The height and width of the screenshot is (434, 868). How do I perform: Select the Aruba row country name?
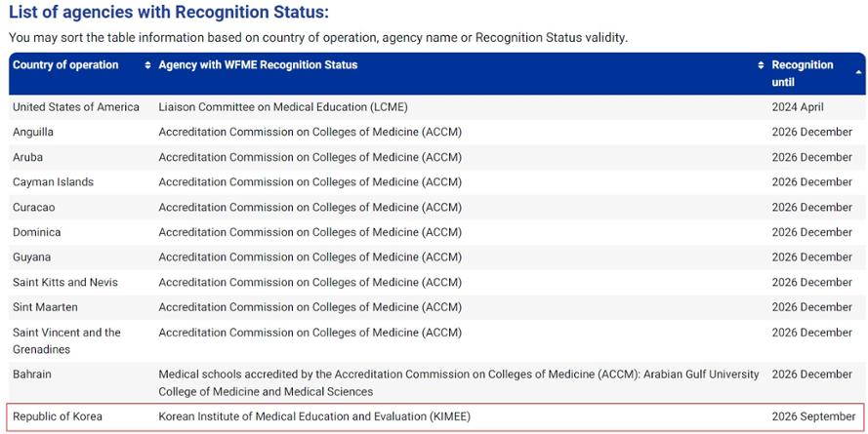27,158
